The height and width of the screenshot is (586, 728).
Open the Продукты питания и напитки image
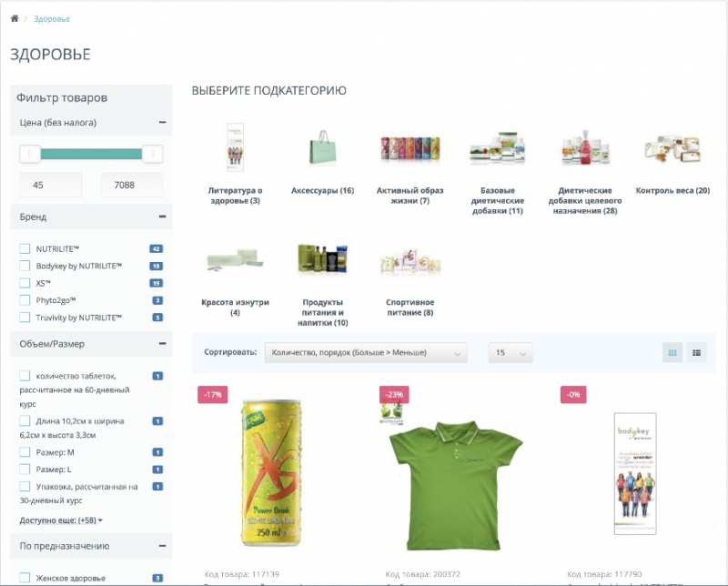(322, 260)
